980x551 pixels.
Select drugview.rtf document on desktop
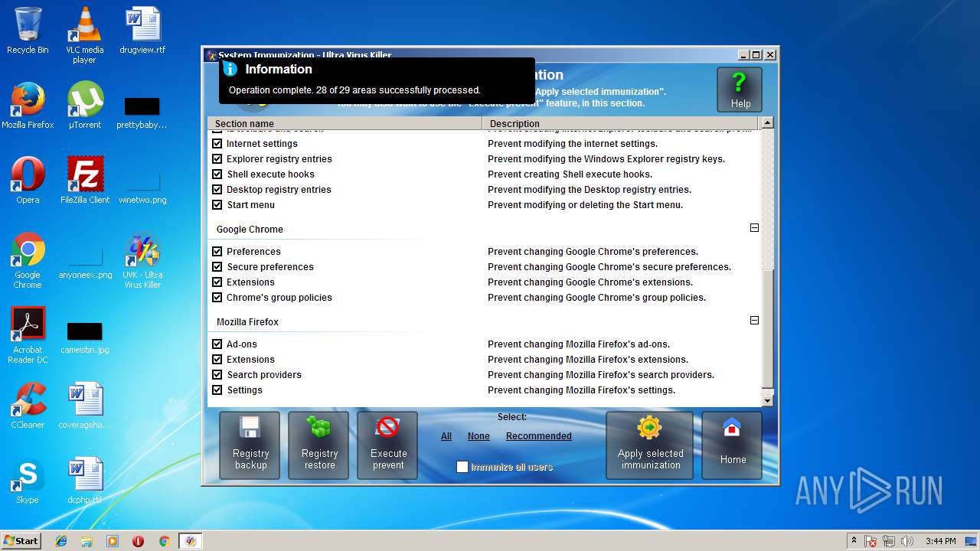coord(142,31)
